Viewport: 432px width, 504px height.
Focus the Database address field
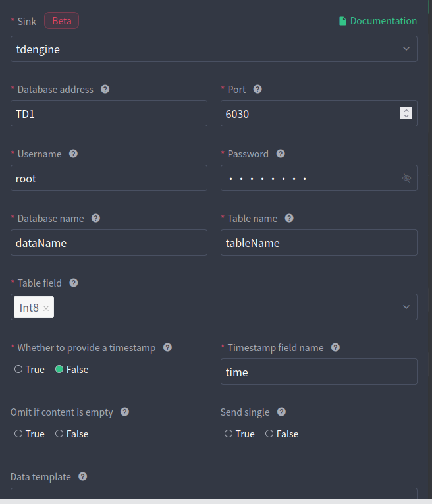[x=109, y=113]
